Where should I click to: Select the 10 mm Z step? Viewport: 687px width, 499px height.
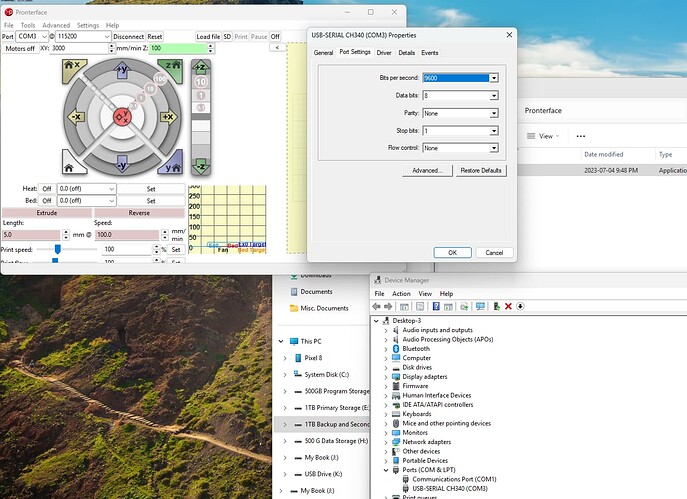click(201, 82)
